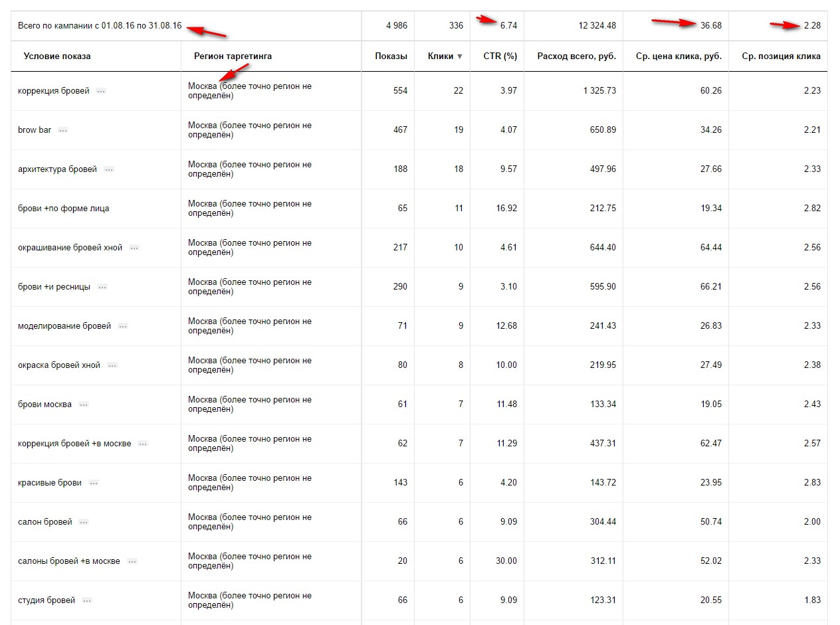Select the keyword брови москва
This screenshot has height=625, width=840.
coord(45,404)
